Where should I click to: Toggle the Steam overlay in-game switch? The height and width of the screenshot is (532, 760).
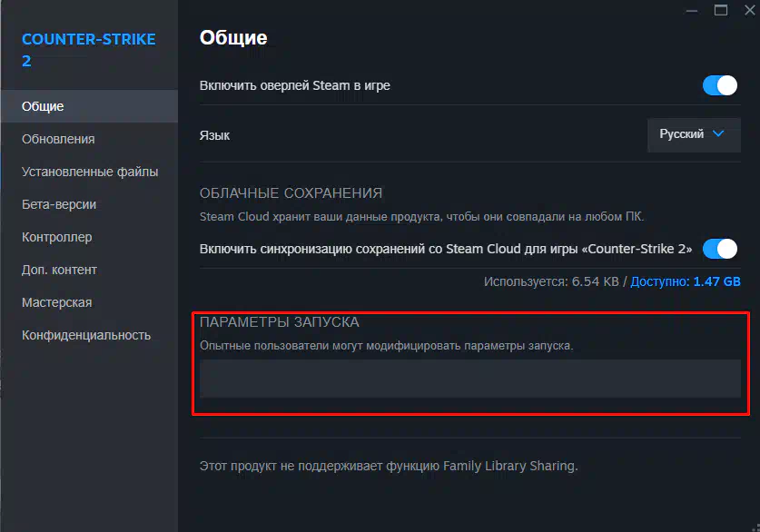720,85
